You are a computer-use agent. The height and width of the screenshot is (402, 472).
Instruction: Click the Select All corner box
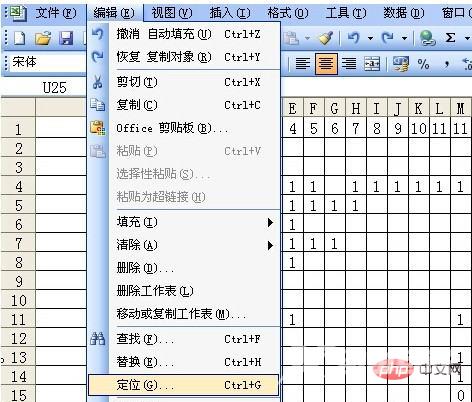point(18,107)
